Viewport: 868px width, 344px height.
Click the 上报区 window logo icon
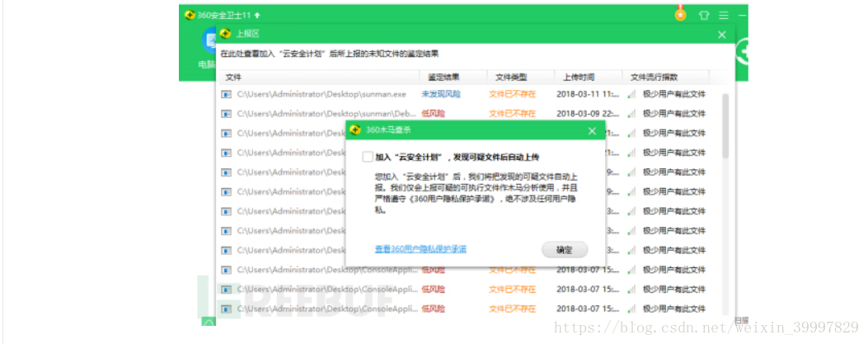225,34
